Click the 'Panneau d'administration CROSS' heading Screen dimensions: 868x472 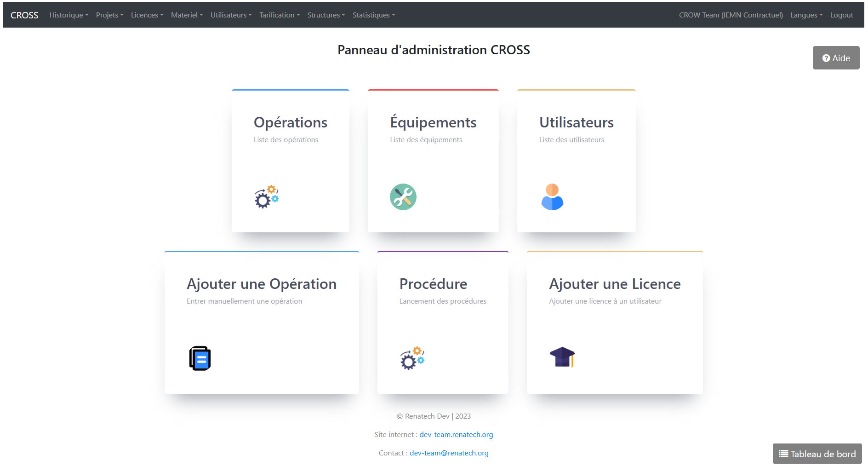(434, 50)
